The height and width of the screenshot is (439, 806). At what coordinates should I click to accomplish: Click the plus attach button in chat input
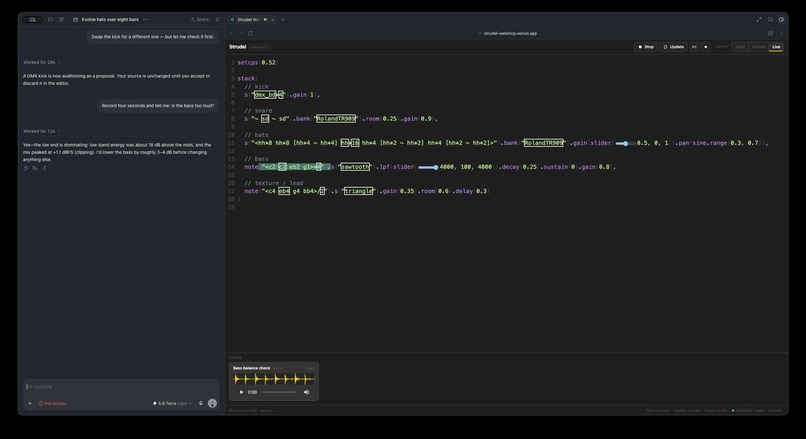point(30,404)
